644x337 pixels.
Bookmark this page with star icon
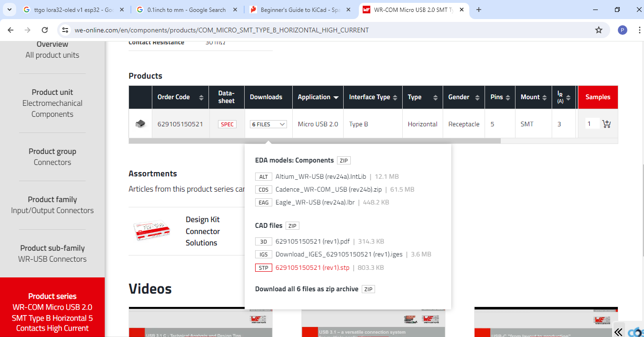(599, 30)
